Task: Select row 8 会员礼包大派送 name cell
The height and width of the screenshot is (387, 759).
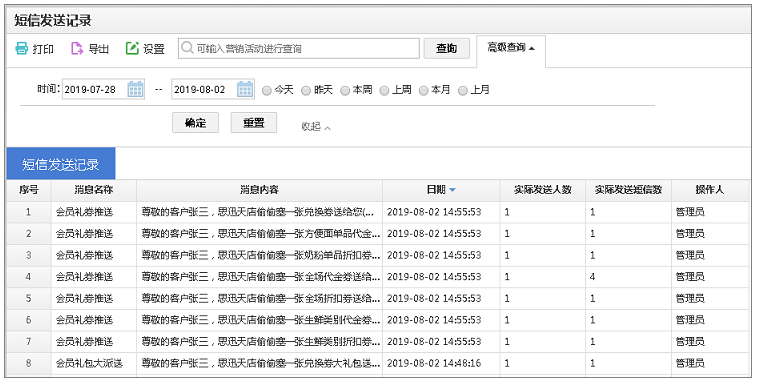Action: pyautogui.click(x=94, y=363)
